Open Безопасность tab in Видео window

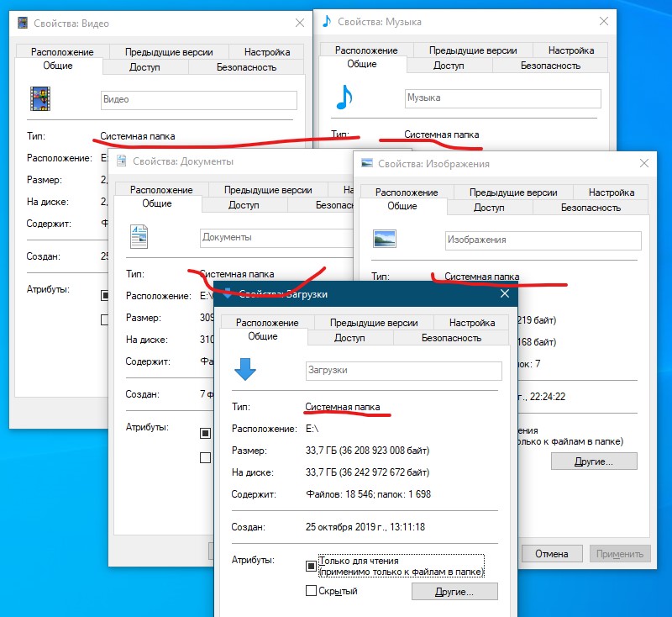246,67
